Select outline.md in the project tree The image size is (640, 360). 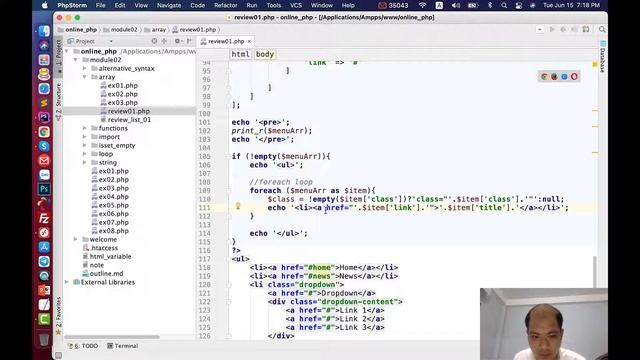pyautogui.click(x=106, y=273)
